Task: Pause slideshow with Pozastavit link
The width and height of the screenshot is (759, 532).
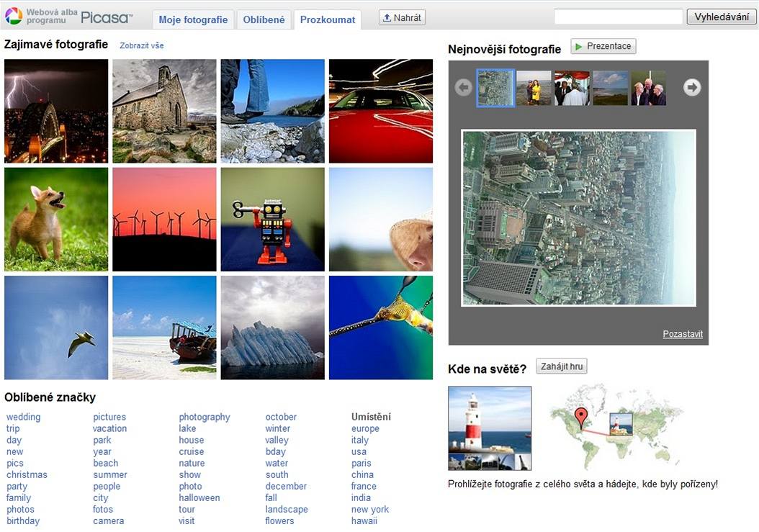Action: [x=682, y=334]
